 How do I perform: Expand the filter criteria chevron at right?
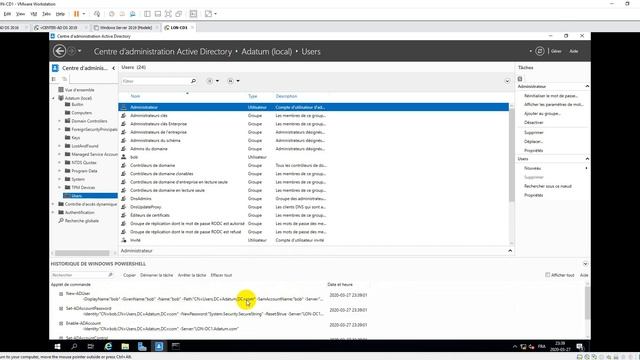[507, 81]
